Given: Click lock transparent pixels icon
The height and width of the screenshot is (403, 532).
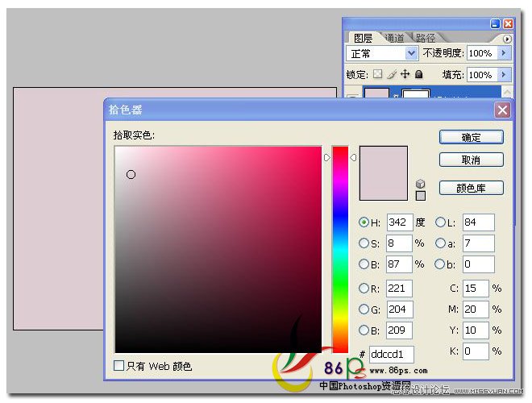Looking at the screenshot, I should (x=377, y=74).
